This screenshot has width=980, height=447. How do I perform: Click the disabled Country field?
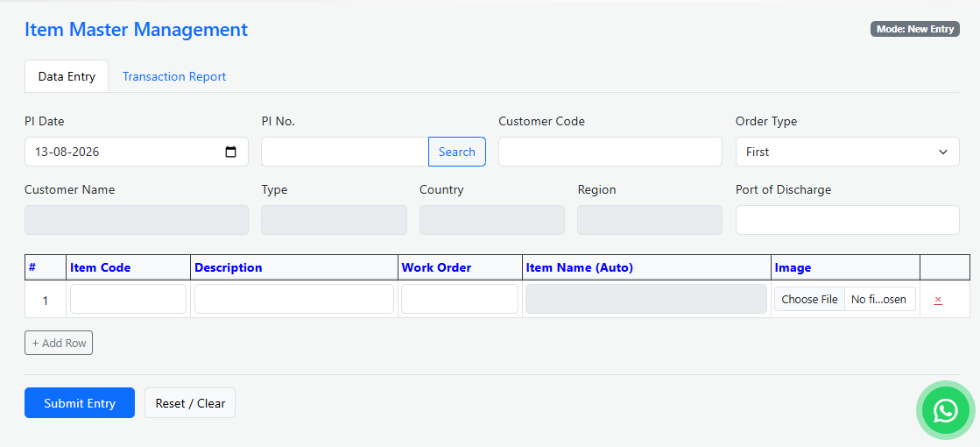(492, 220)
